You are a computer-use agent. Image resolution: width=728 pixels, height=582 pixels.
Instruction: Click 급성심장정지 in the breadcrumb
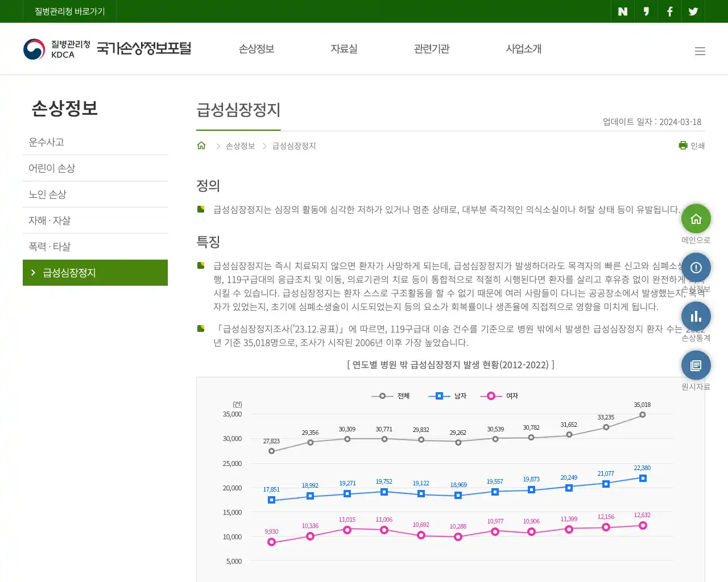pyautogui.click(x=294, y=146)
